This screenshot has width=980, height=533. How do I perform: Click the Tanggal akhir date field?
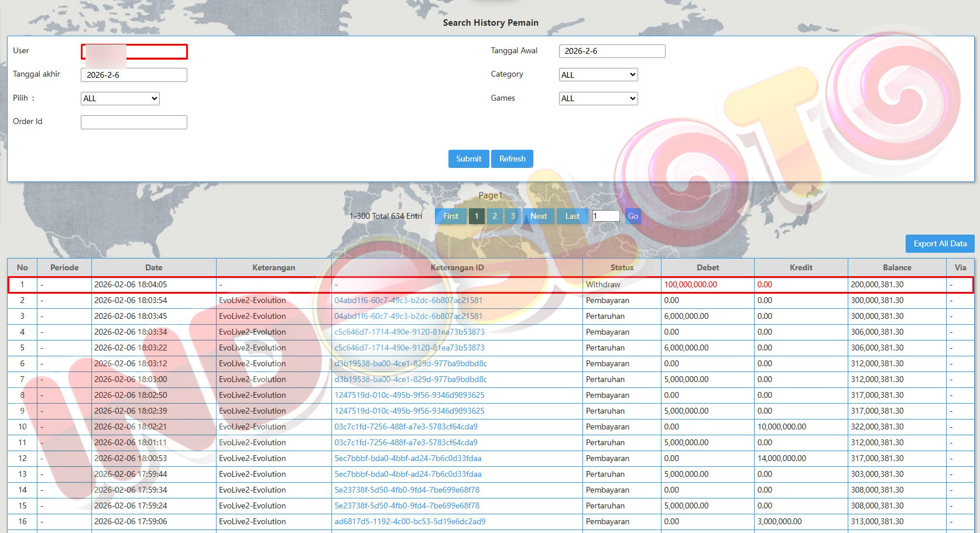(x=134, y=75)
